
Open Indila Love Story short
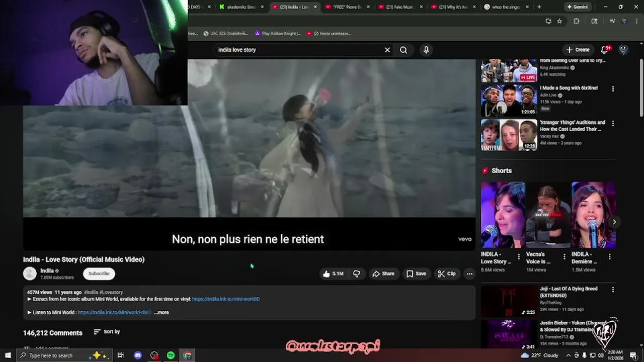(x=503, y=215)
